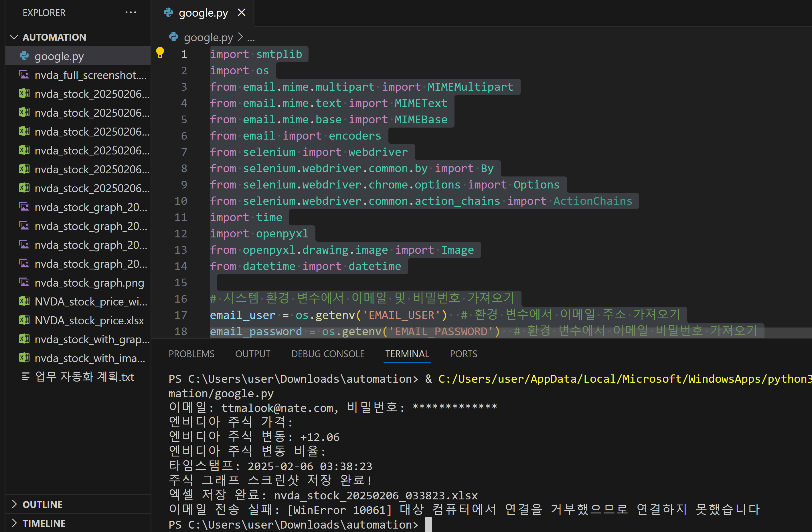Click Excel icon of NVDA_stock_price.xlsx
The image size is (812, 532).
tap(24, 320)
